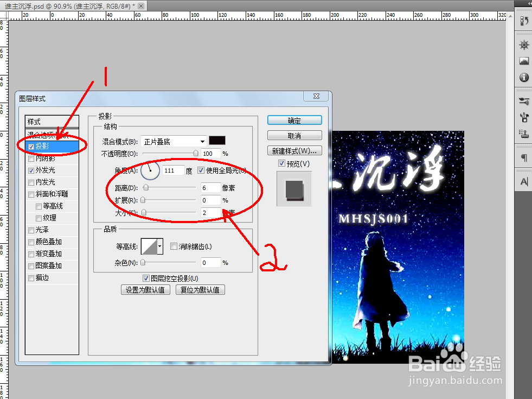
Task: Click the vertical scrollbar up arrow
Action: coord(510,16)
